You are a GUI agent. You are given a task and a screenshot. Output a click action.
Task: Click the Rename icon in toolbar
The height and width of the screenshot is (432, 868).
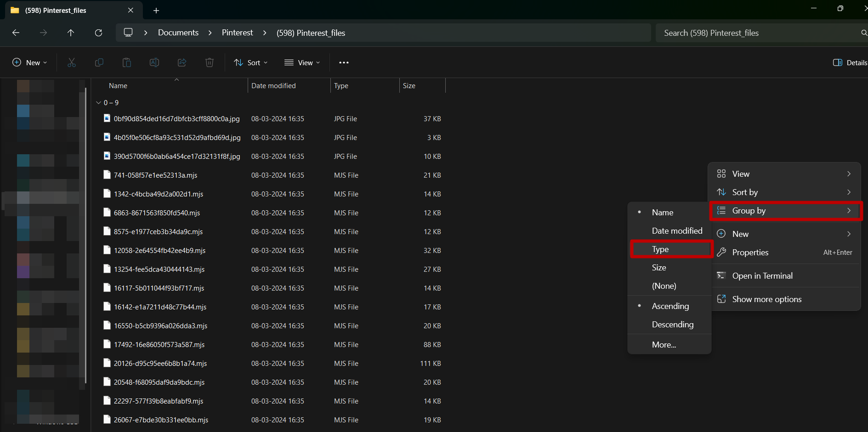tap(154, 62)
